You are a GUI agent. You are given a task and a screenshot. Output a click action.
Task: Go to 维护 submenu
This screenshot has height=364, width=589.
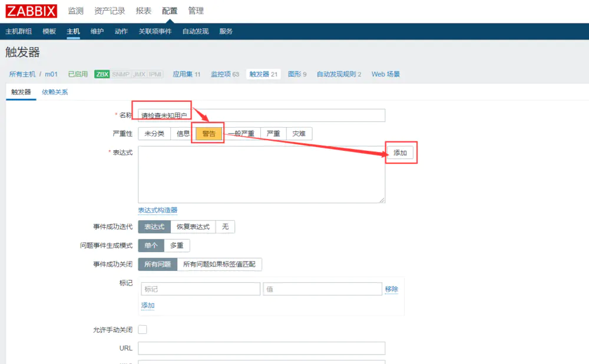97,31
